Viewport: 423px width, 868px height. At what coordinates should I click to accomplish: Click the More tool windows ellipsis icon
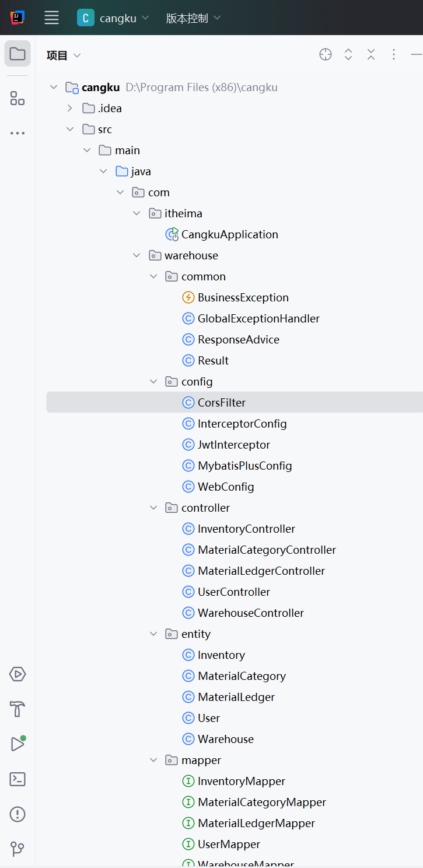tap(18, 133)
